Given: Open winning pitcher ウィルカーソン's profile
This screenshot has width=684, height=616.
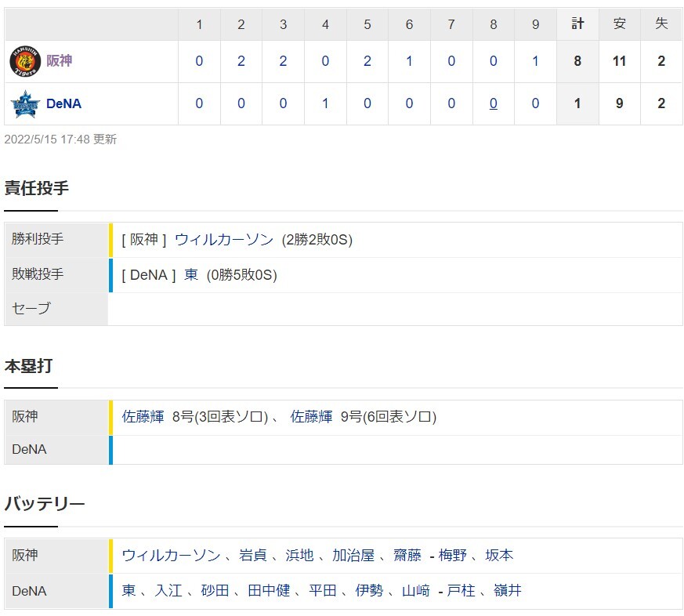Looking at the screenshot, I should [224, 240].
